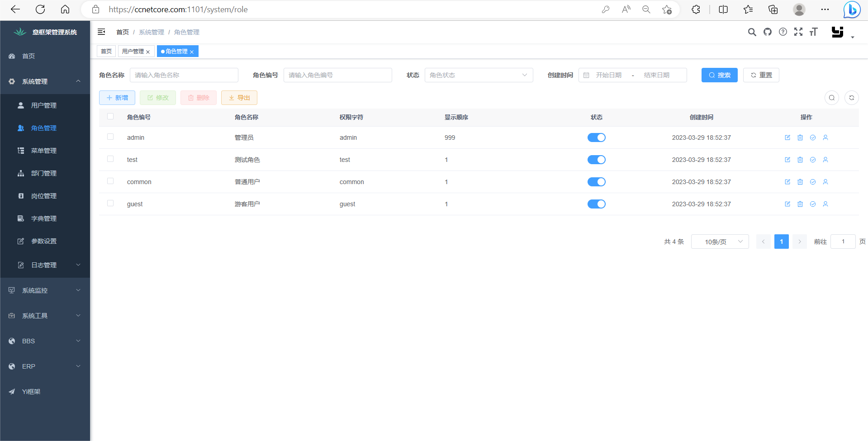
Task: Open the GitHub repository icon in header
Action: pyautogui.click(x=767, y=32)
